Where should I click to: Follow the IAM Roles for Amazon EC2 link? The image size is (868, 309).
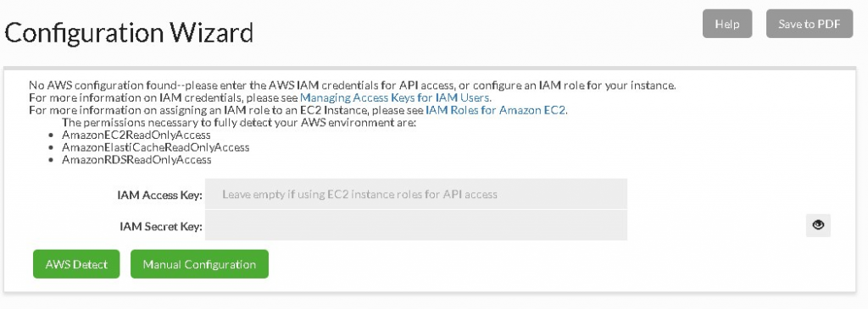pyautogui.click(x=497, y=110)
